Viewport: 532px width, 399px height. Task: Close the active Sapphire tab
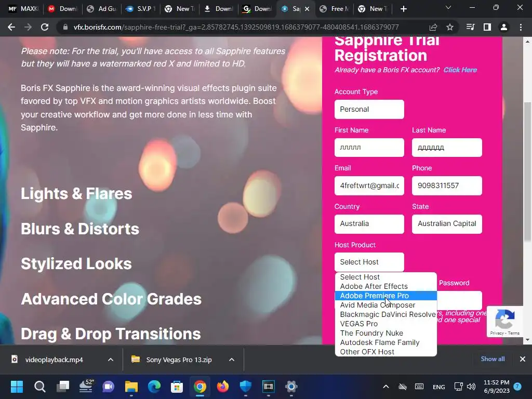click(x=307, y=9)
